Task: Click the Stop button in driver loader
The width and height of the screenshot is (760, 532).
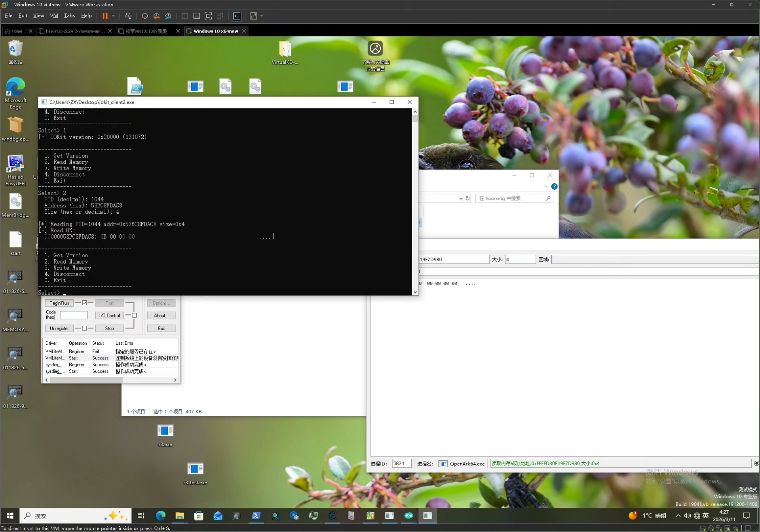Action: [110, 329]
